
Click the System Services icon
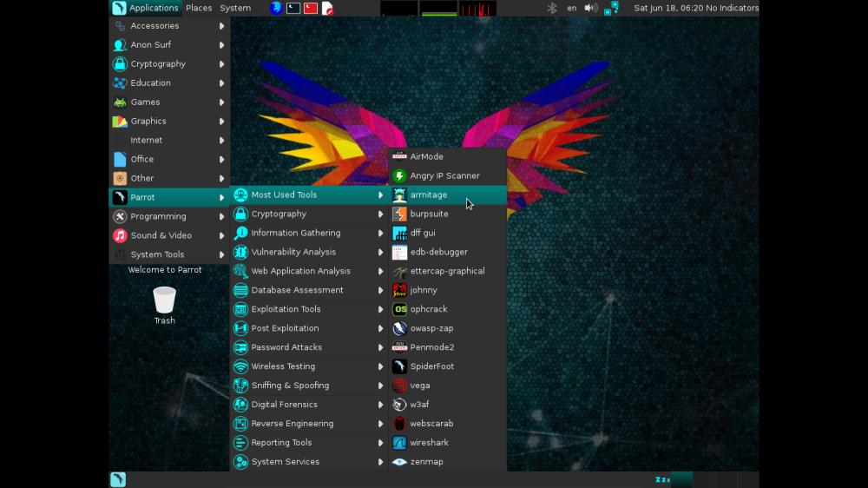(x=240, y=462)
